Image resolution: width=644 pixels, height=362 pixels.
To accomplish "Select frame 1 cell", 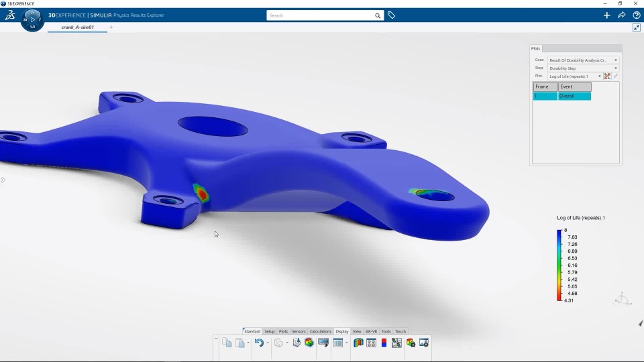I will [x=545, y=96].
